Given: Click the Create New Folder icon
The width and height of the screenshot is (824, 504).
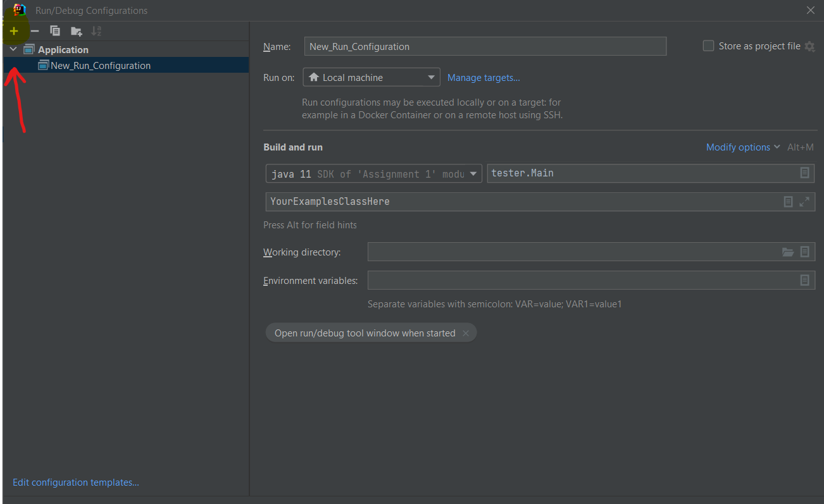Looking at the screenshot, I should (x=76, y=31).
